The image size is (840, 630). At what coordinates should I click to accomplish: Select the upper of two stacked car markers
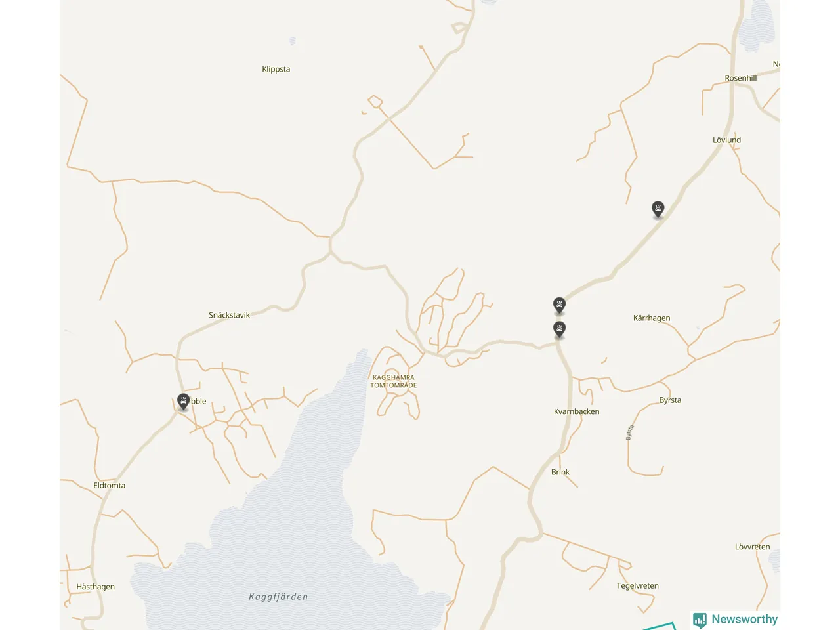(559, 305)
